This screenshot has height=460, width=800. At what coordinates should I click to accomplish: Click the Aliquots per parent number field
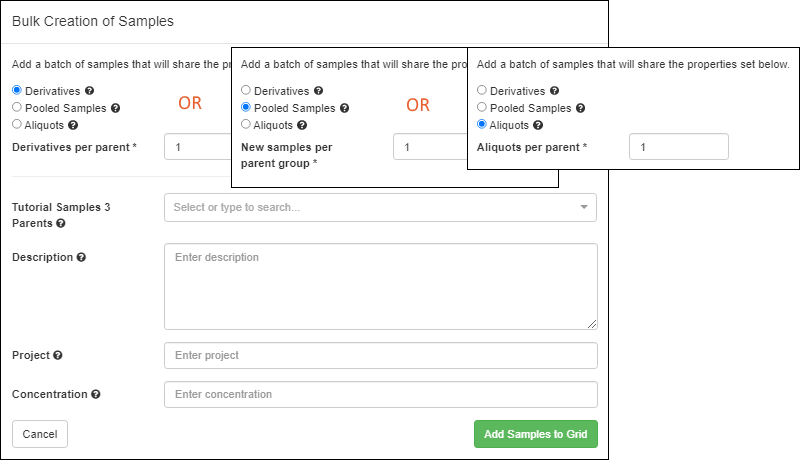(678, 147)
